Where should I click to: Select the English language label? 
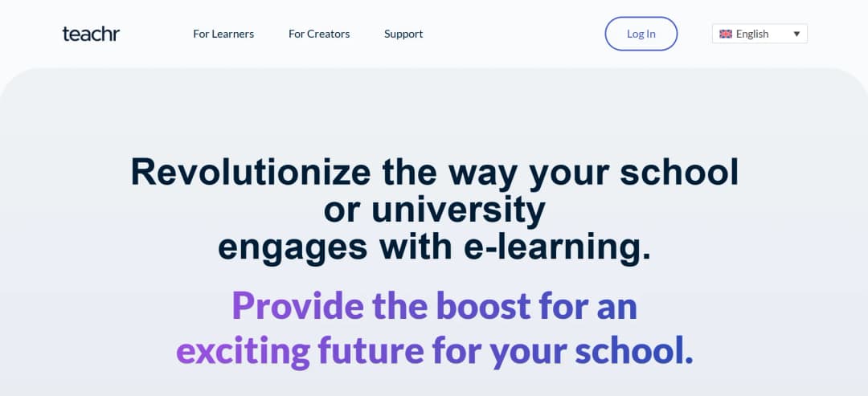click(x=752, y=34)
